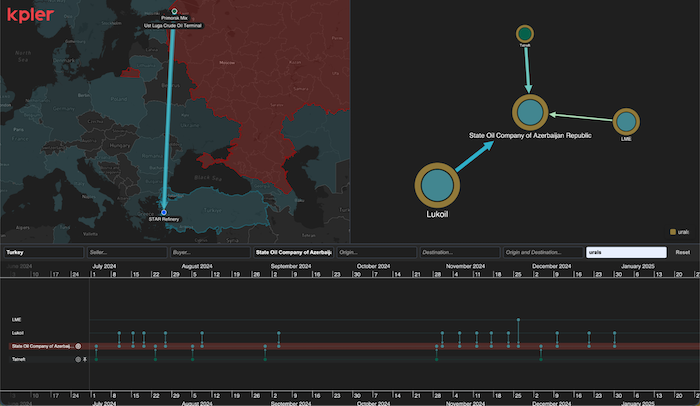The image size is (700, 406).
Task: Focus the Destination filter field
Action: click(460, 252)
